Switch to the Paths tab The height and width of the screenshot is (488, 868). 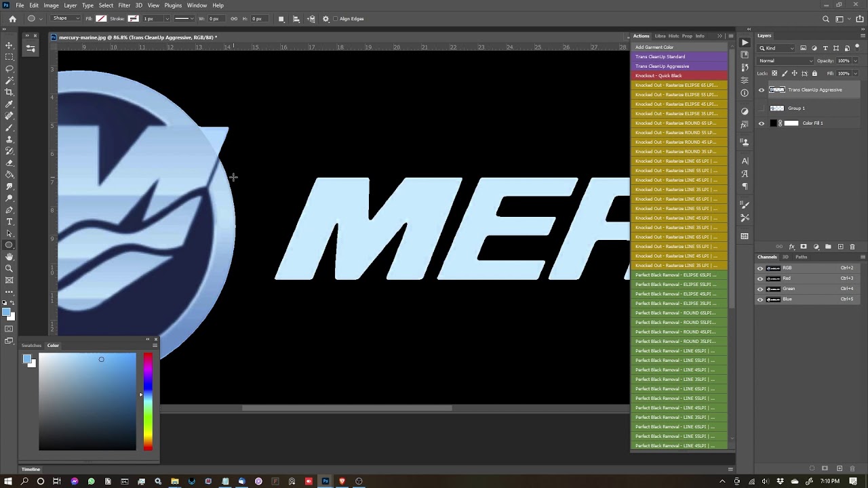802,257
